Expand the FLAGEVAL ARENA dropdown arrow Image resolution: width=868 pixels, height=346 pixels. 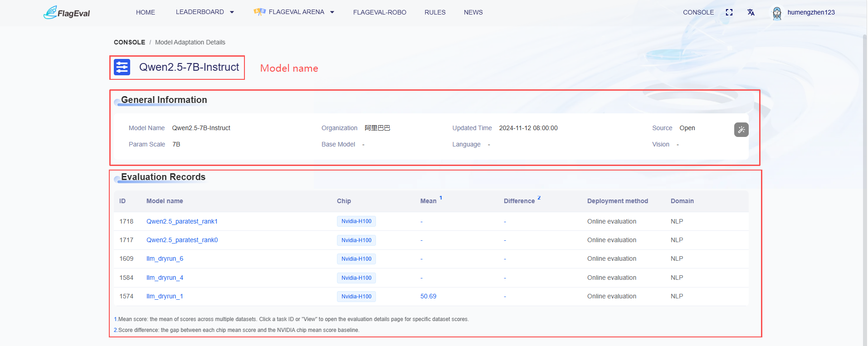[332, 12]
